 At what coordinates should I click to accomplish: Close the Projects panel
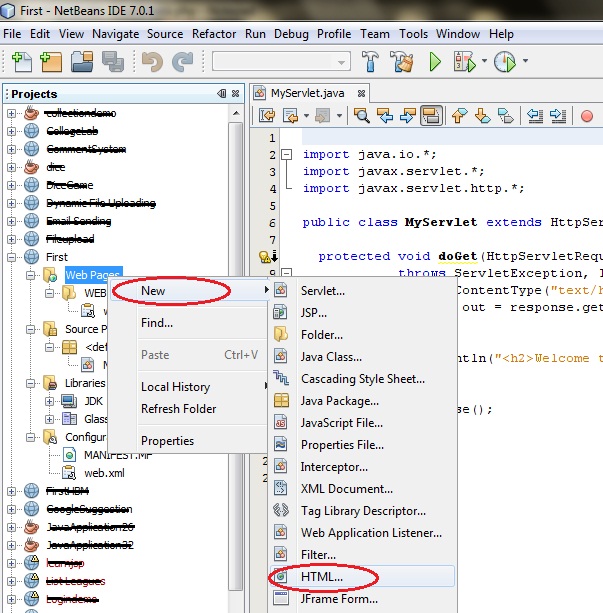(x=235, y=93)
